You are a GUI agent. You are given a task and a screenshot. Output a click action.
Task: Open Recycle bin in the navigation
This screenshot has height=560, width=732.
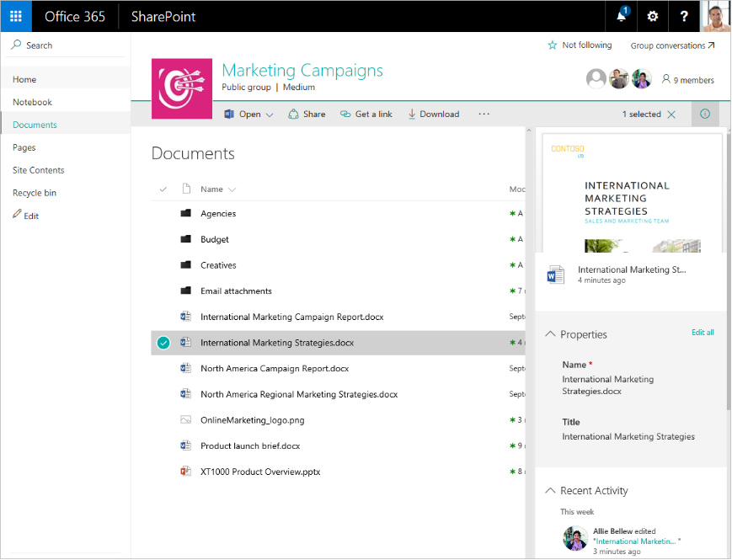coord(34,193)
